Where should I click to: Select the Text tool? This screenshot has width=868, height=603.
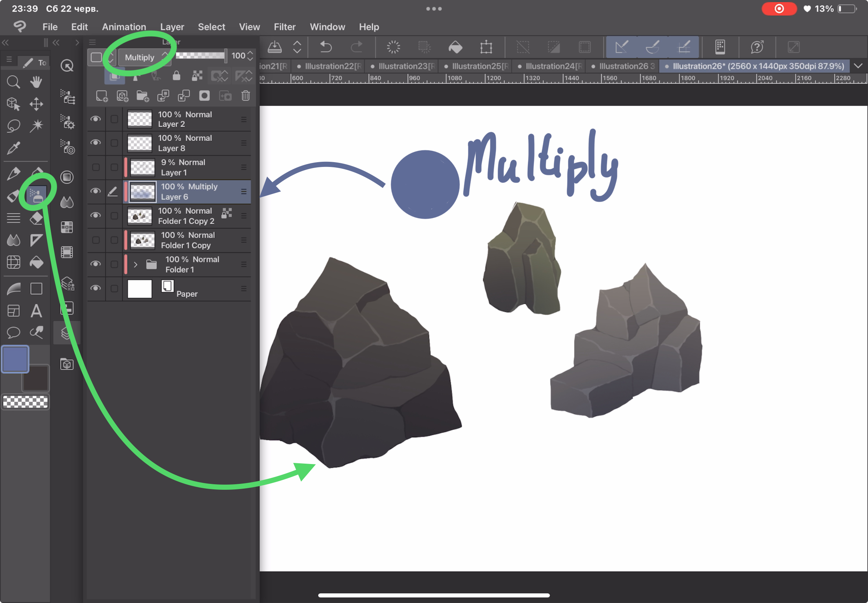[x=36, y=311]
